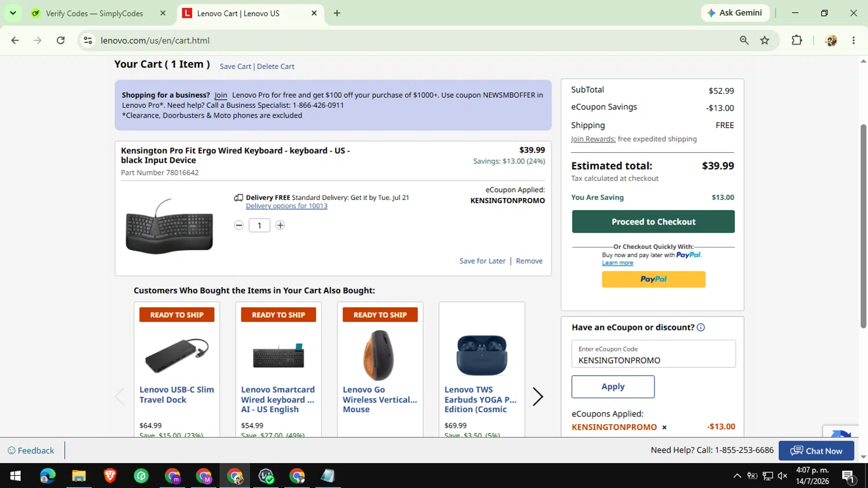The height and width of the screenshot is (488, 868).
Task: Click the vertical mouse image
Action: [x=380, y=354]
